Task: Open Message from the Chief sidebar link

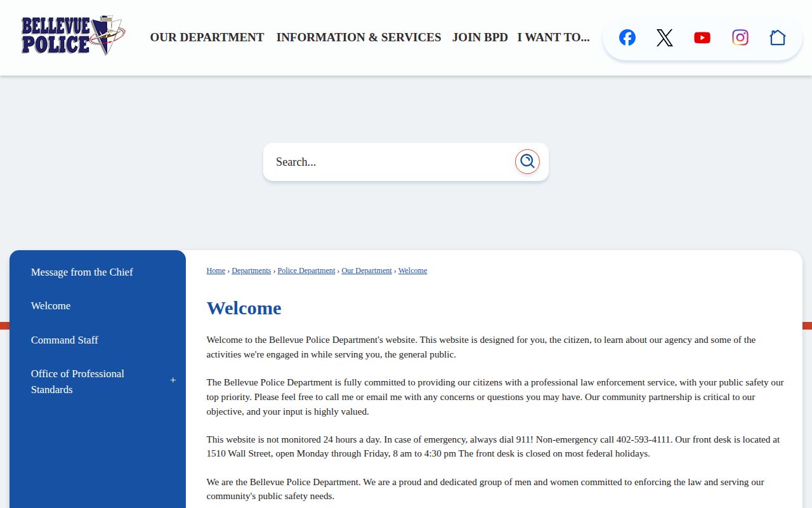Action: click(82, 272)
